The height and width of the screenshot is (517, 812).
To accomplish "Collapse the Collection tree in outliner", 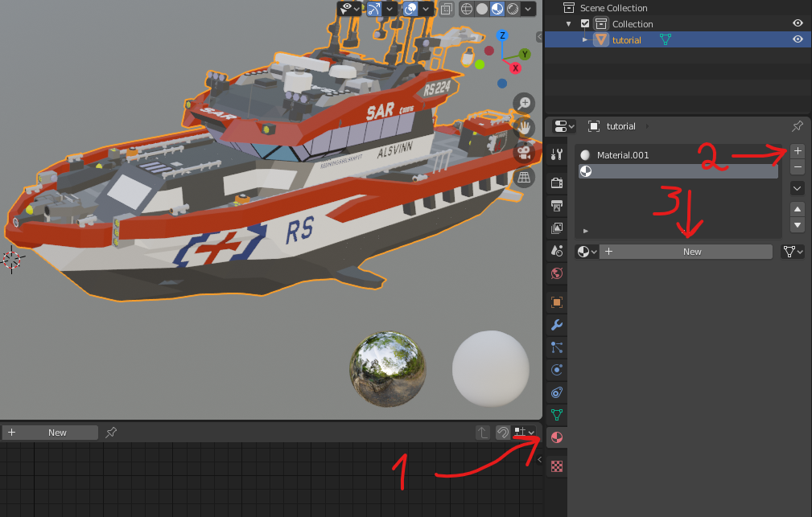I will click(x=569, y=23).
